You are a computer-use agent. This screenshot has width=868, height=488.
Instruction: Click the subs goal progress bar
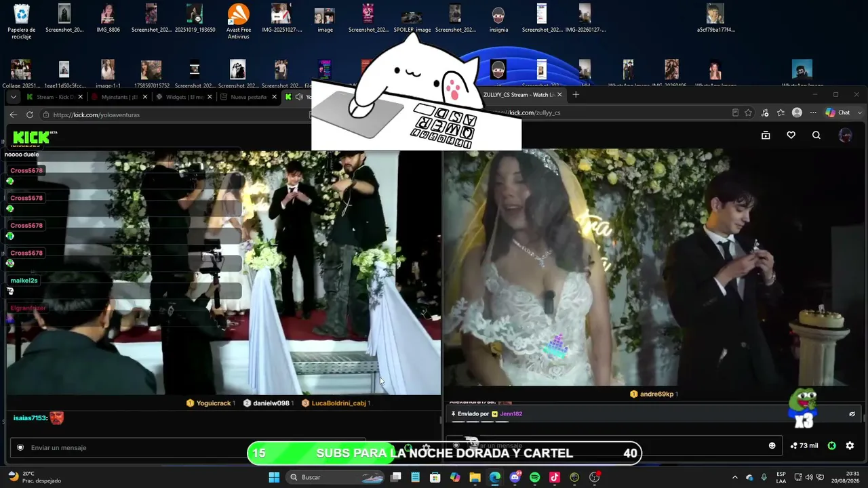444,453
